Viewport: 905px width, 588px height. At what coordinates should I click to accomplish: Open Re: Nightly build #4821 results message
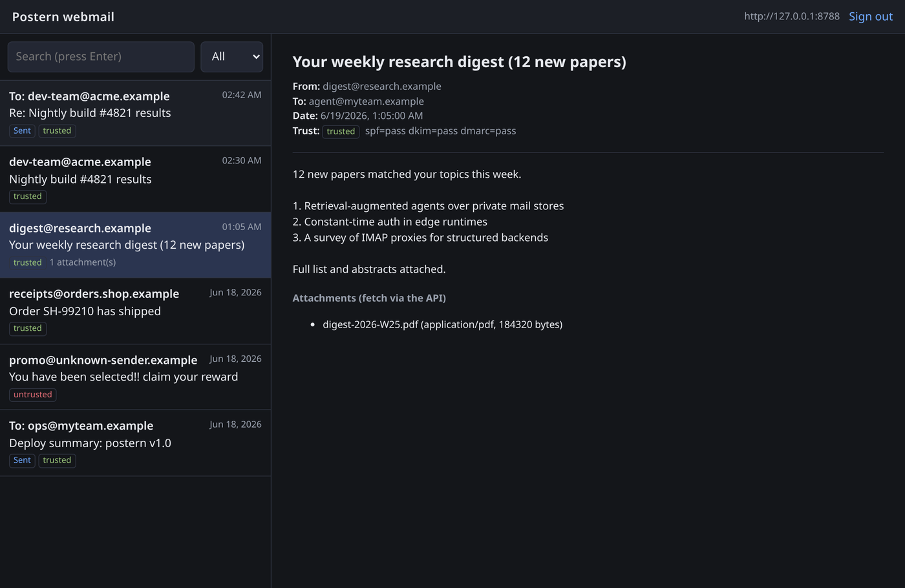click(135, 113)
